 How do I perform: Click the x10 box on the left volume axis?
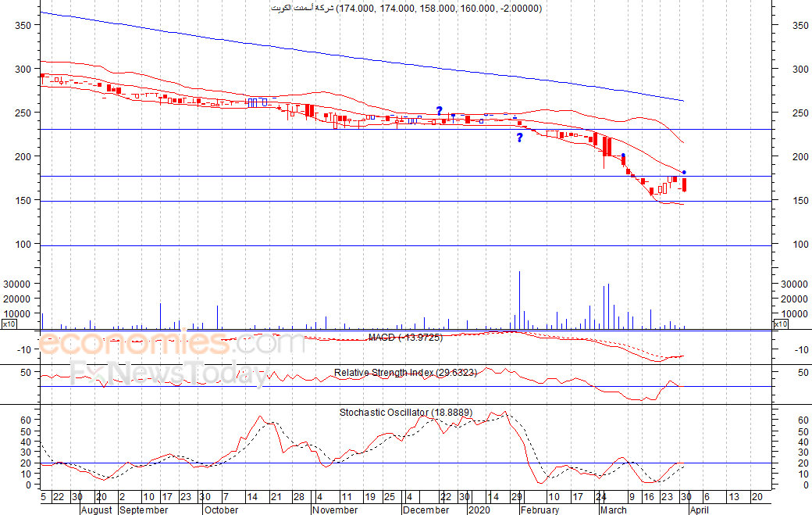(9, 324)
